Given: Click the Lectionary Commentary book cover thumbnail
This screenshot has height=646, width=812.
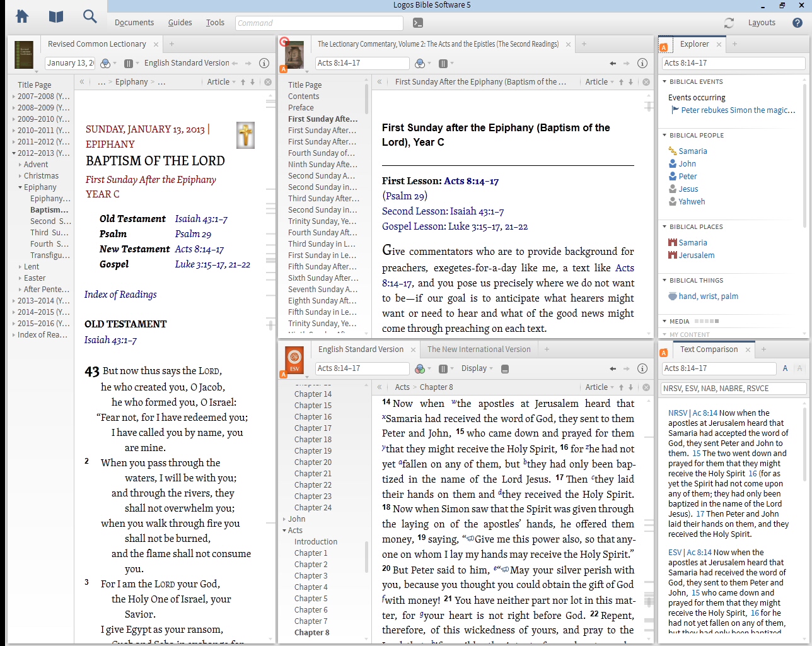Looking at the screenshot, I should point(294,56).
